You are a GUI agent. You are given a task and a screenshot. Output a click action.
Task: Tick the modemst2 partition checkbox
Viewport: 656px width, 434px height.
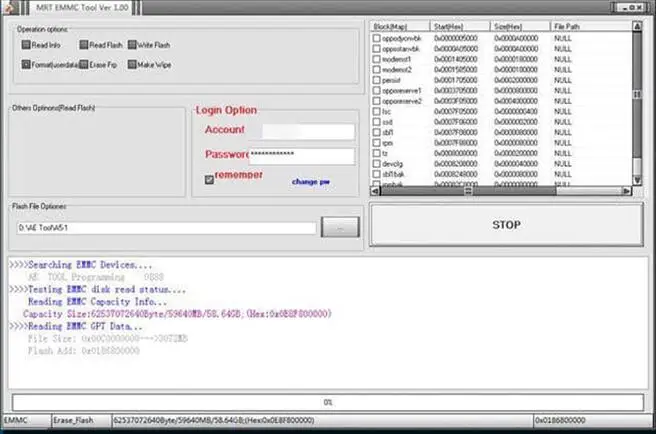[x=377, y=69]
